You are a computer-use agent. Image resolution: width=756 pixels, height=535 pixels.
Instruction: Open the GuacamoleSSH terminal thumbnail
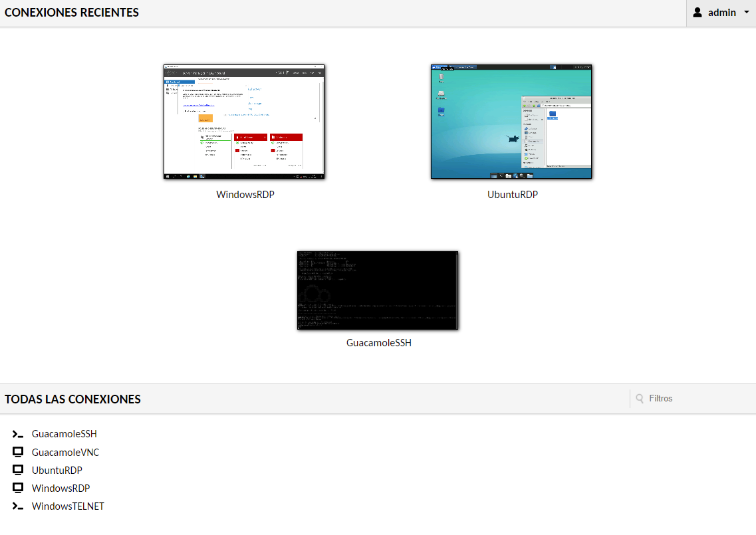pos(378,290)
